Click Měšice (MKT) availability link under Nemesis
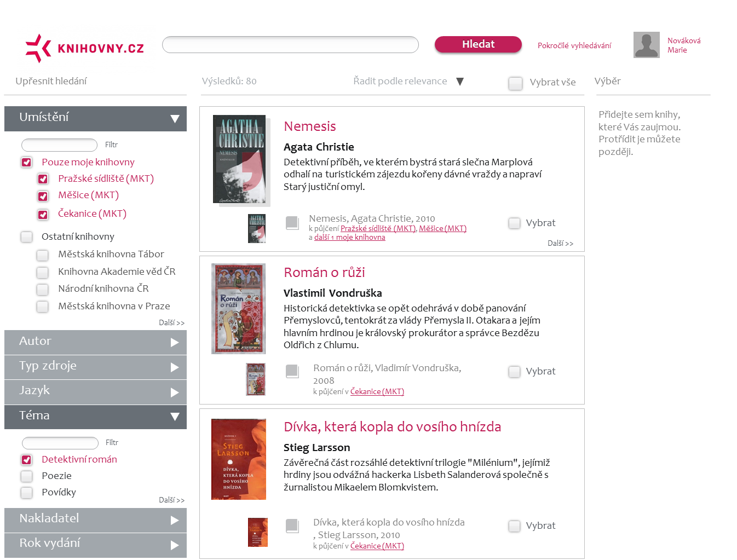Viewport: 737px width, 560px height. (x=442, y=228)
